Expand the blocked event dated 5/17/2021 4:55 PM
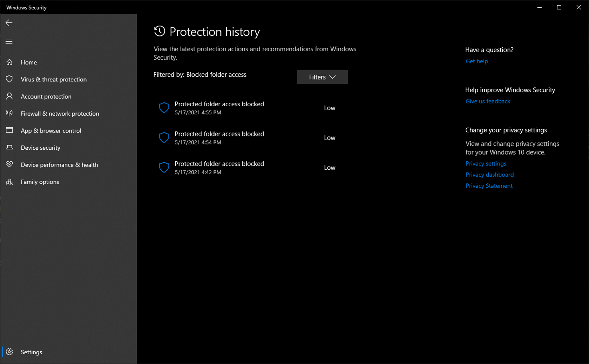The height and width of the screenshot is (364, 589). click(251, 108)
